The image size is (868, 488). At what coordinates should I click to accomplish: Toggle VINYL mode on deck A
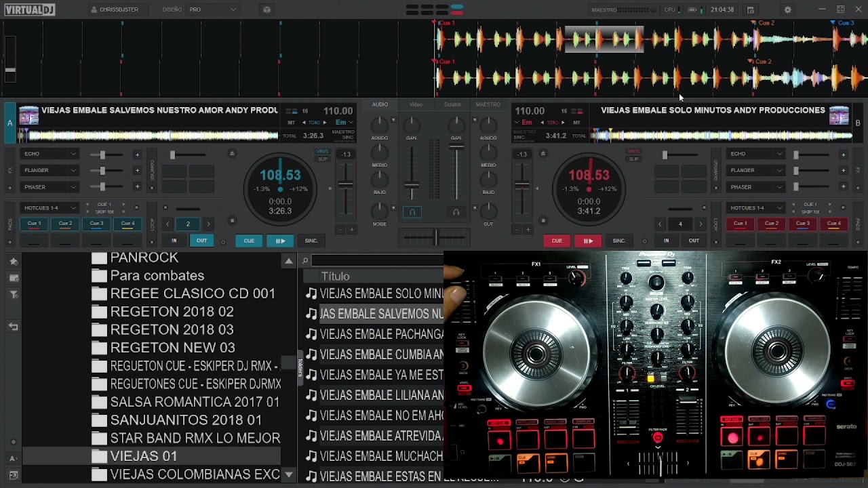tap(323, 151)
